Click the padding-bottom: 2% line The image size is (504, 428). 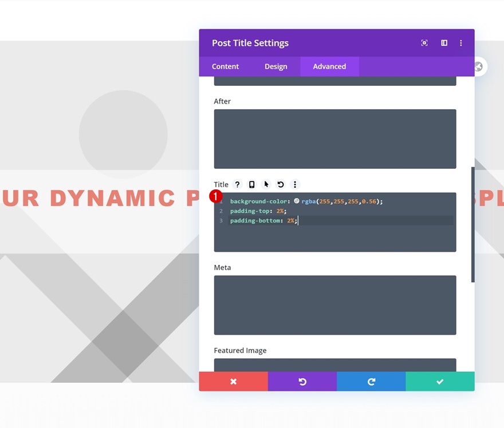[263, 221]
